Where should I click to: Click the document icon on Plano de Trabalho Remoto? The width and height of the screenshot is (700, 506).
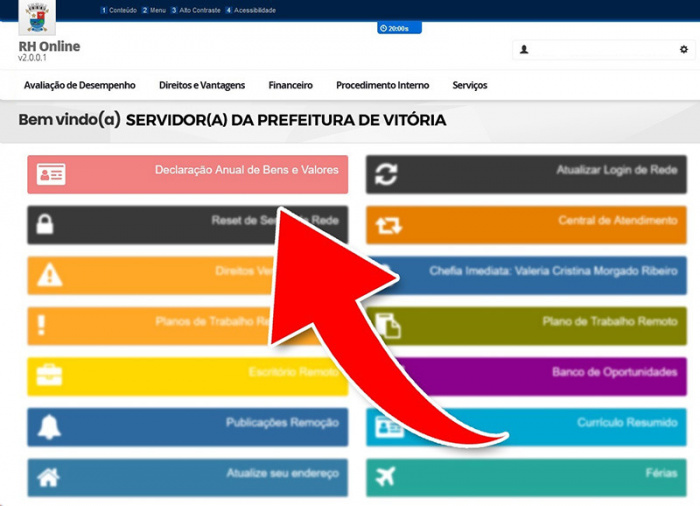click(388, 326)
